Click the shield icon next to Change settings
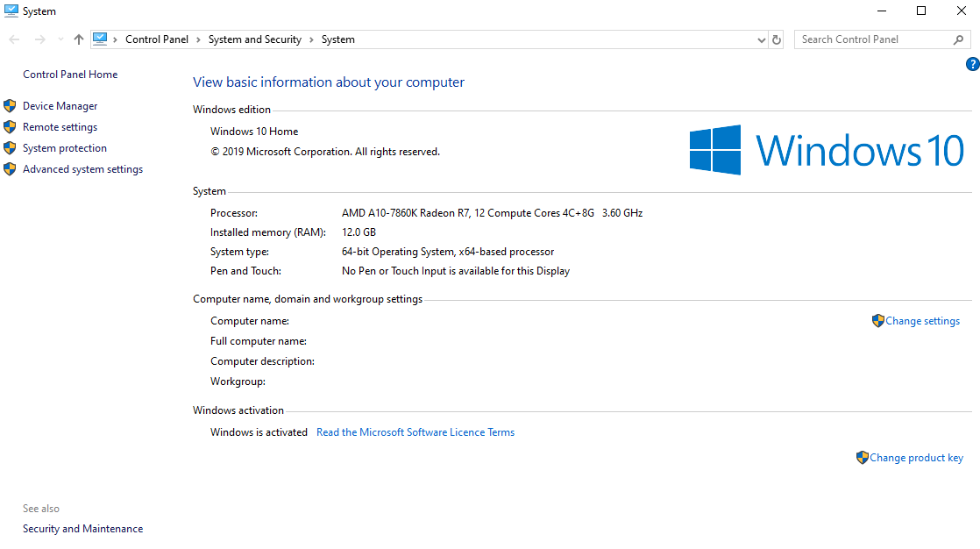This screenshot has height=549, width=980. coord(877,321)
